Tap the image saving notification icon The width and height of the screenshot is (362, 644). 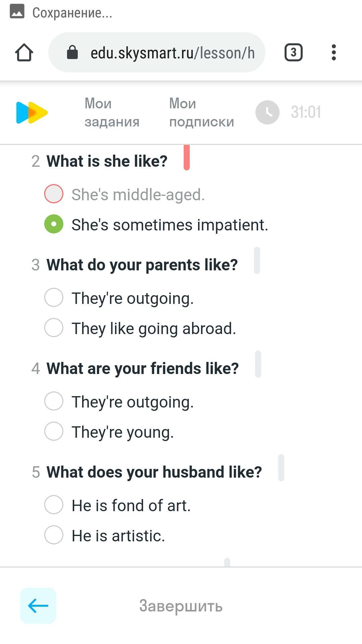(17, 12)
